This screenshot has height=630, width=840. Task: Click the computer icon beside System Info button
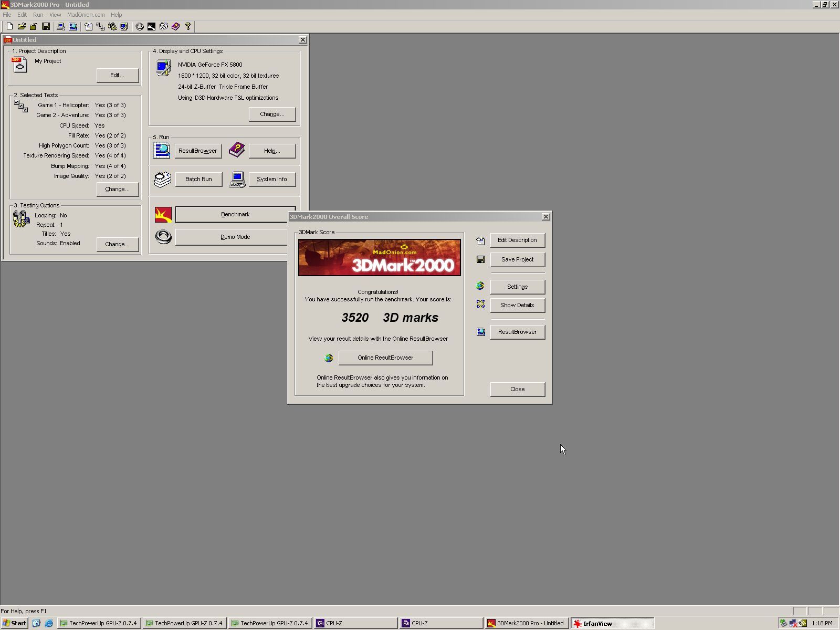pyautogui.click(x=237, y=180)
